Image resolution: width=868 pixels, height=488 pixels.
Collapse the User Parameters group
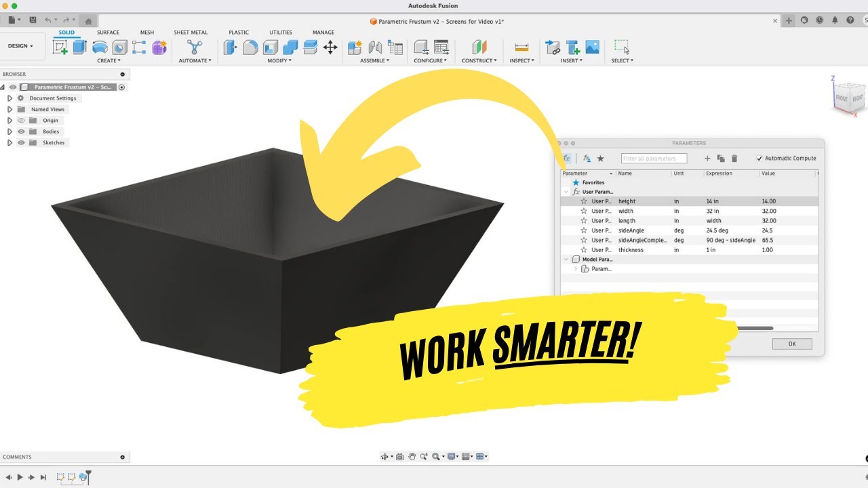[566, 192]
